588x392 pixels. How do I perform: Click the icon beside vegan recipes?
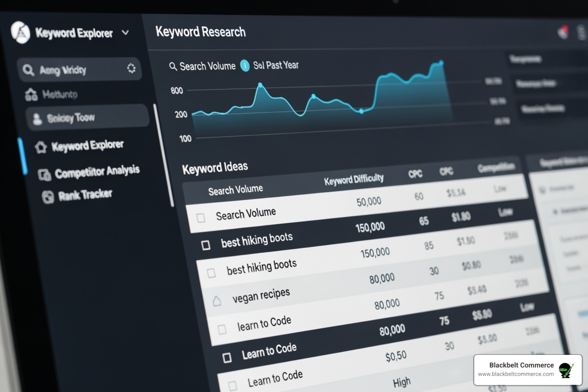pyautogui.click(x=217, y=301)
